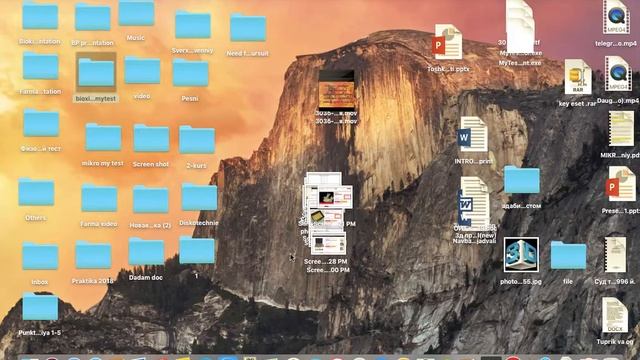Select the 'Farma video' folder
Viewport: 640px width, 360px height.
99,198
